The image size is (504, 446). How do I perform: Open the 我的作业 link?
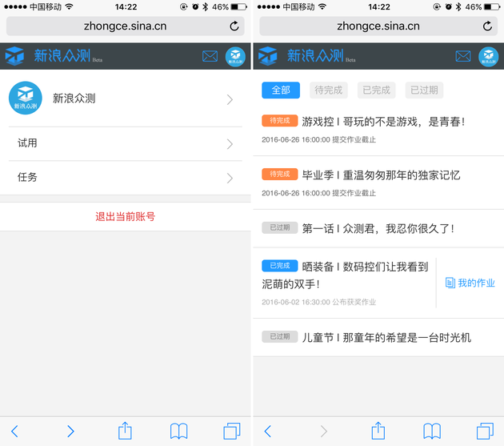point(470,283)
